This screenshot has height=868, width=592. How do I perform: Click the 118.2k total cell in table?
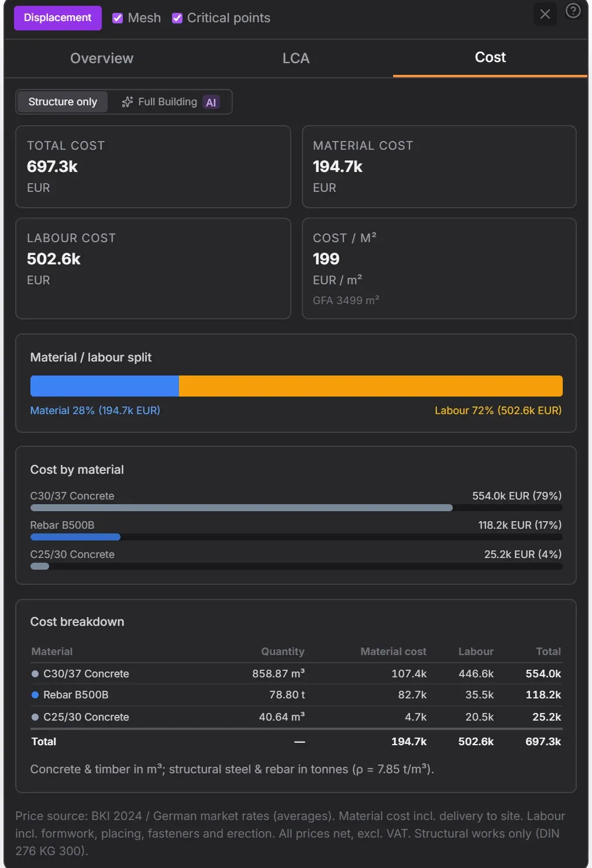543,695
